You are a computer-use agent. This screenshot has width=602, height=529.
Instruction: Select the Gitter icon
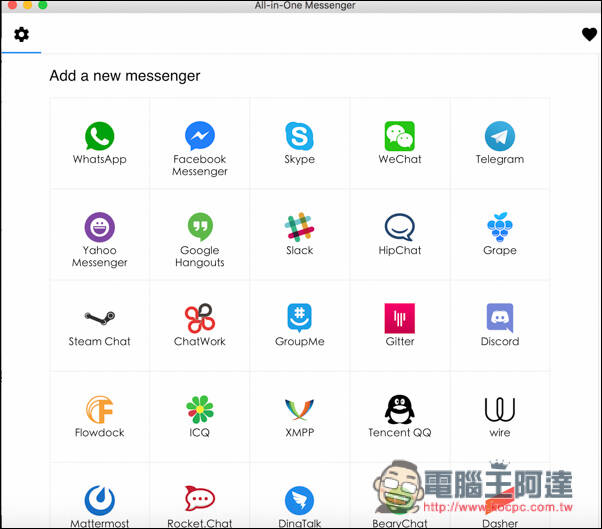pyautogui.click(x=400, y=318)
